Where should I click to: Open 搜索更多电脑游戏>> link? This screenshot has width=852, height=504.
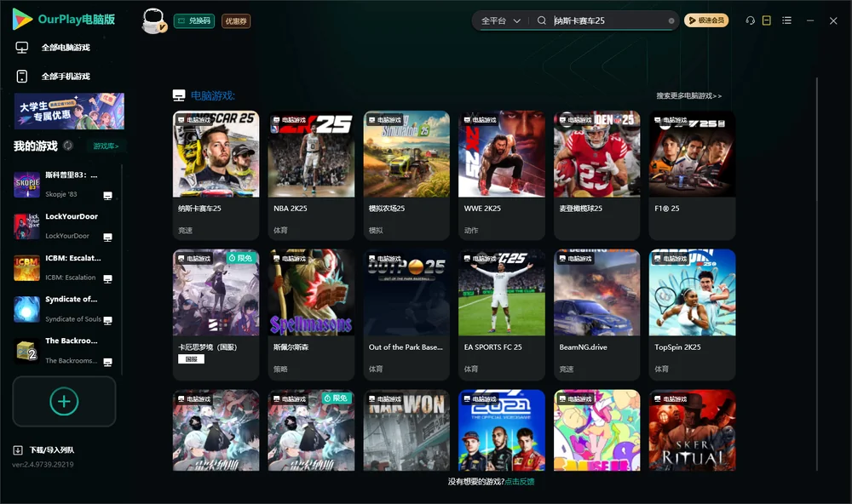pos(688,96)
